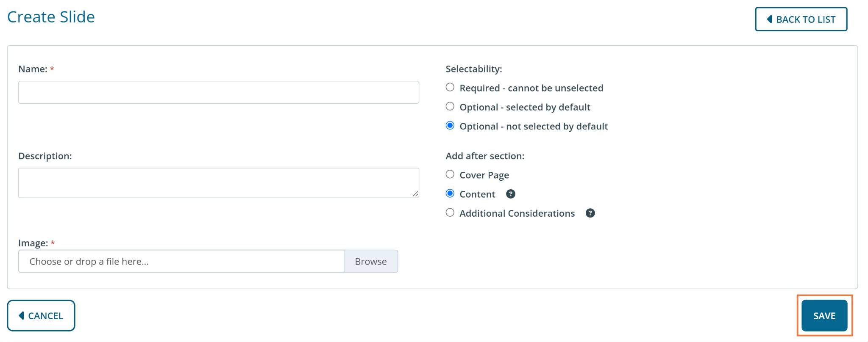Click help icon beside Additional Considerations

590,213
